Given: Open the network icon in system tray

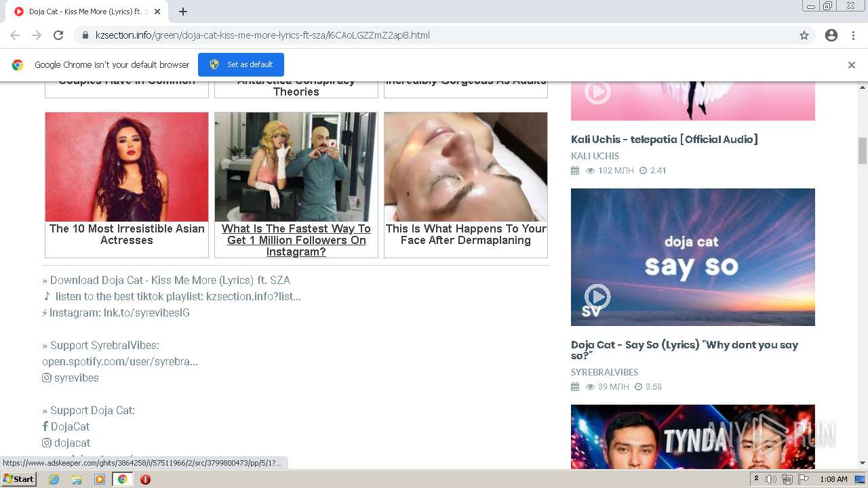Looking at the screenshot, I should point(787,479).
